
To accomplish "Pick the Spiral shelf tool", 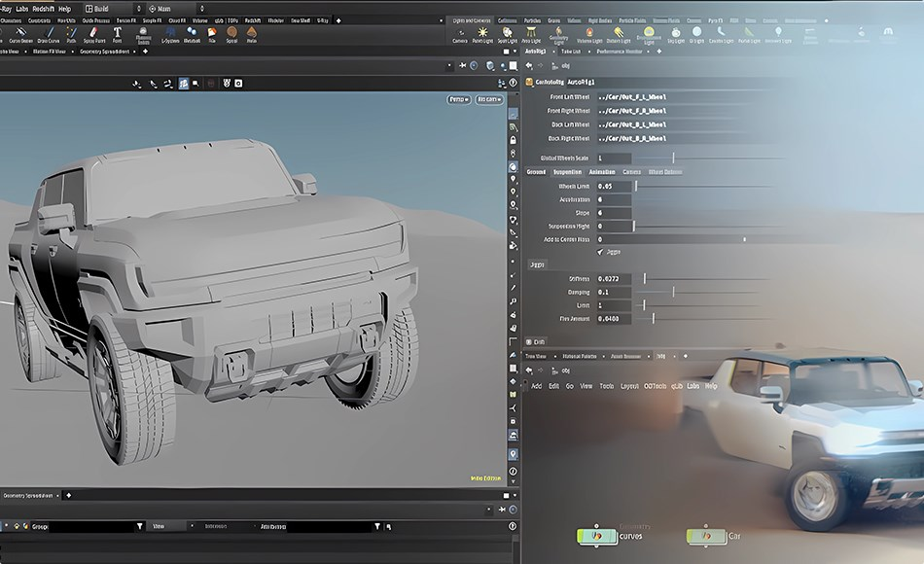I will click(x=231, y=35).
